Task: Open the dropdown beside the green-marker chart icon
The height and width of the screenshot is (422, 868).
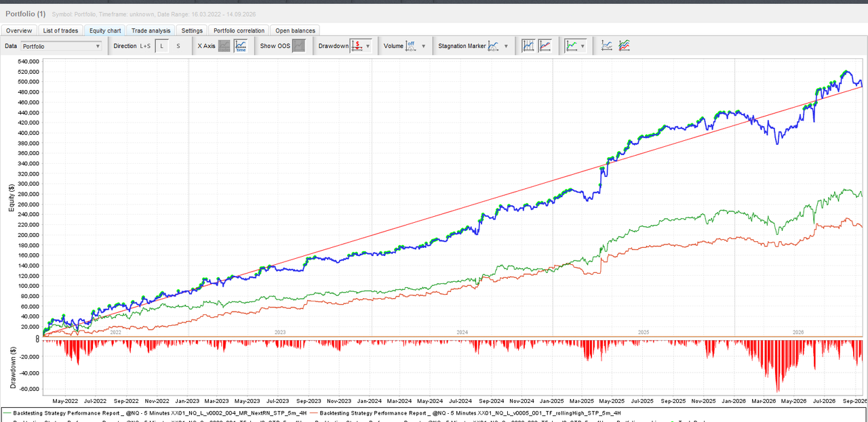Action: tap(583, 46)
